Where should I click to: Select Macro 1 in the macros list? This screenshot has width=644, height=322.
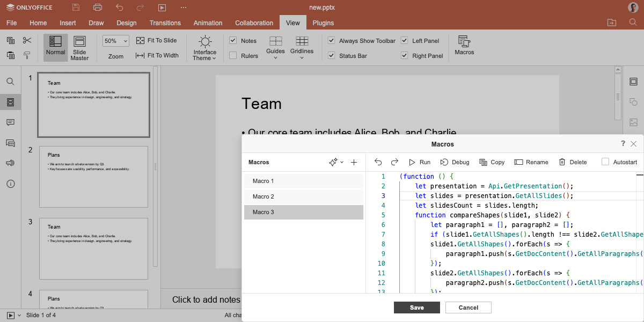[x=304, y=181]
